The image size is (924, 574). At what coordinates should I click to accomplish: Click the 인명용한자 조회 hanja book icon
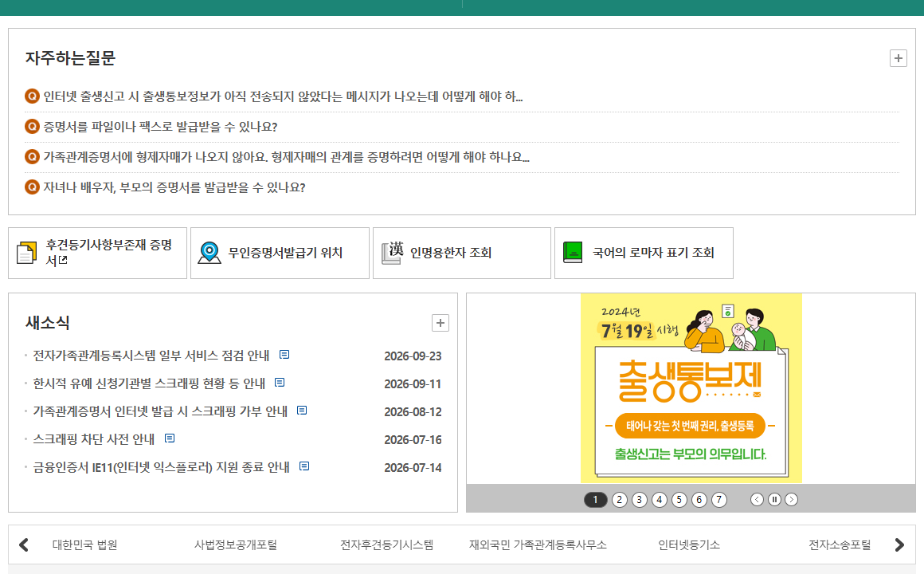pos(392,253)
